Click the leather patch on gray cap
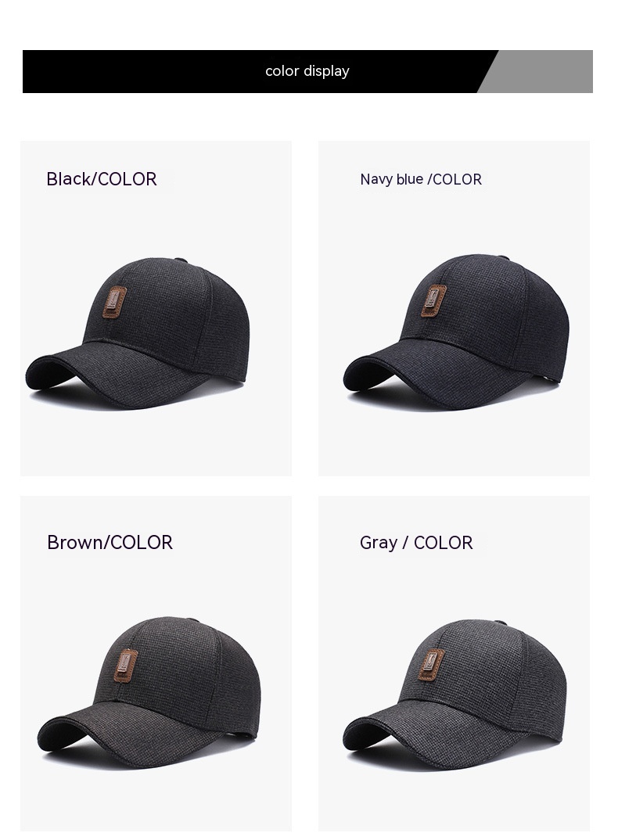This screenshot has width=618, height=840. (x=431, y=666)
